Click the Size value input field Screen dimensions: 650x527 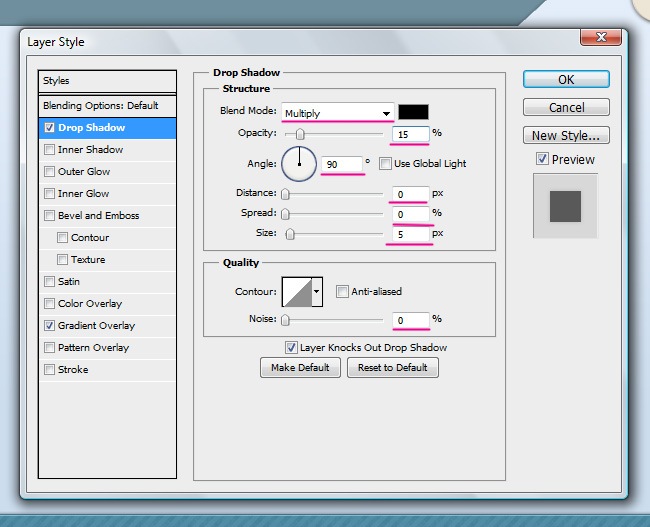[411, 234]
